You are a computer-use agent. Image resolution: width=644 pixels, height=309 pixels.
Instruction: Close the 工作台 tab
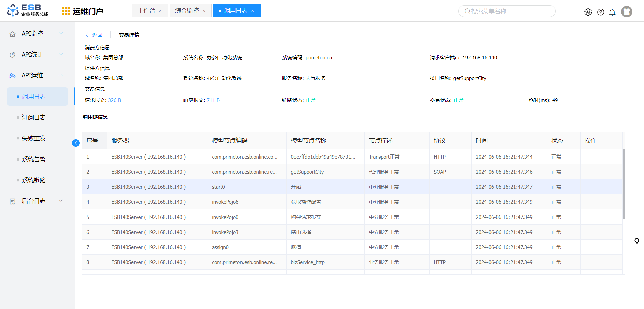(160, 11)
